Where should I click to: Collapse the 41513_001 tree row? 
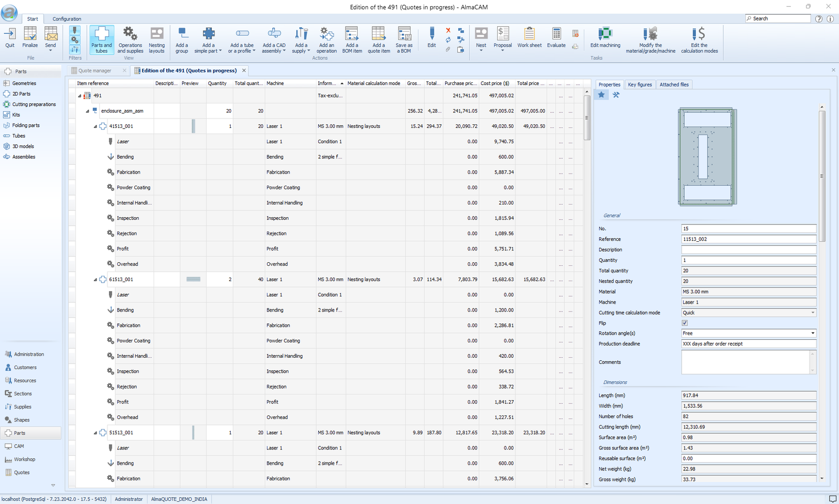tap(95, 126)
